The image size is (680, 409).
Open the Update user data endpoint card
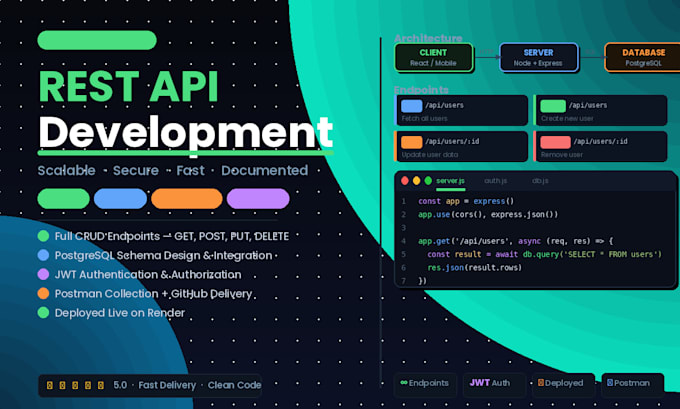pyautogui.click(x=461, y=147)
